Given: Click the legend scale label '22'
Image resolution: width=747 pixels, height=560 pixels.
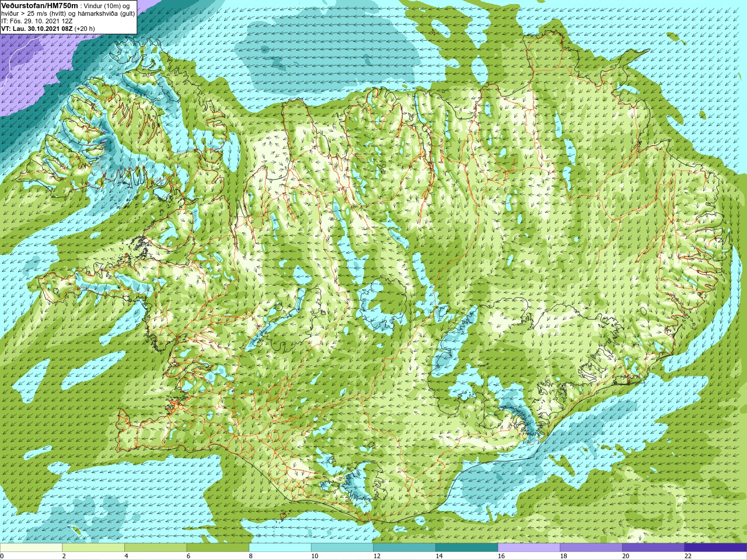Looking at the screenshot, I should tap(688, 556).
